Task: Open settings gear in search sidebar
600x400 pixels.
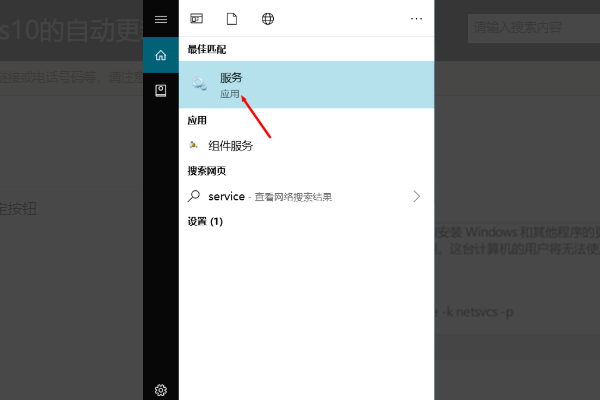Action: click(x=161, y=390)
